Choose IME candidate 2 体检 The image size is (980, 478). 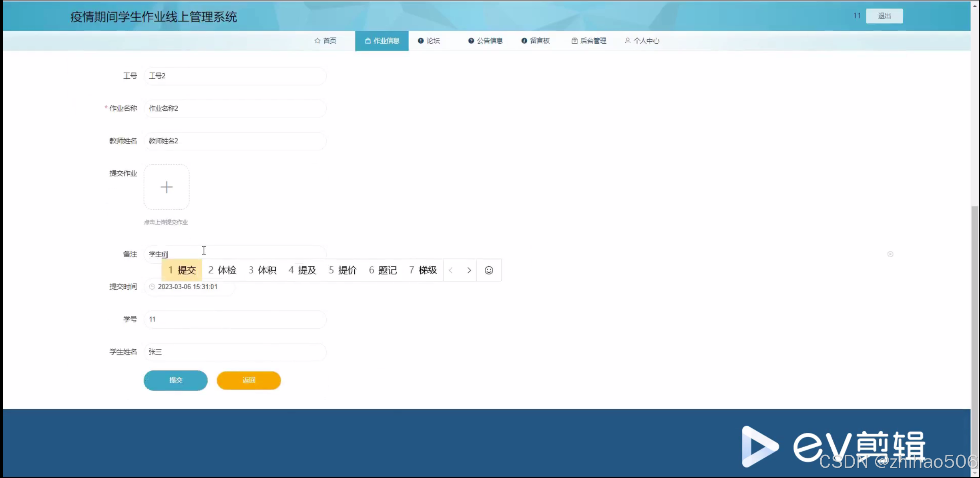[222, 270]
